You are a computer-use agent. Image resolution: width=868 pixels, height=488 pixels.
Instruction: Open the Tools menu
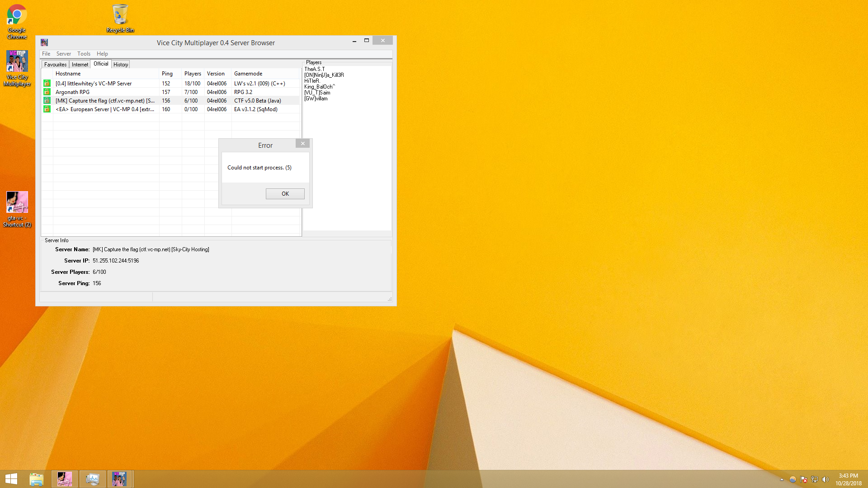84,53
